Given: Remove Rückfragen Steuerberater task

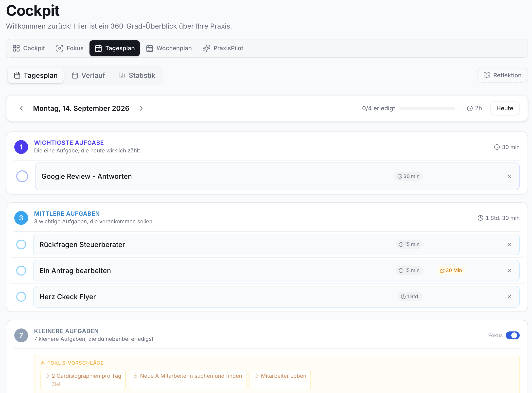Looking at the screenshot, I should [509, 245].
